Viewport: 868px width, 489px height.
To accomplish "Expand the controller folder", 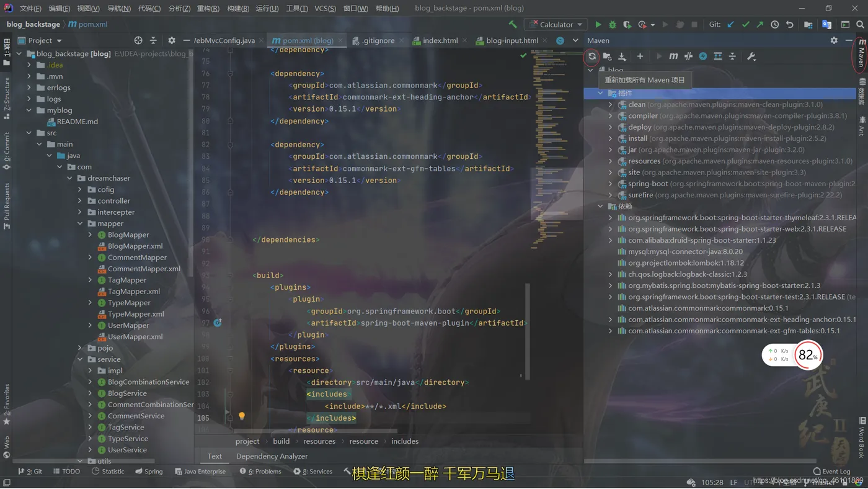I will coord(80,201).
